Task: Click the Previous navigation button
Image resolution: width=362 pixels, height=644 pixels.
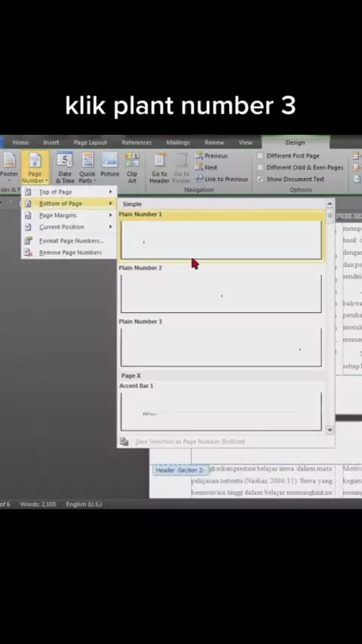Action: pyautogui.click(x=211, y=155)
